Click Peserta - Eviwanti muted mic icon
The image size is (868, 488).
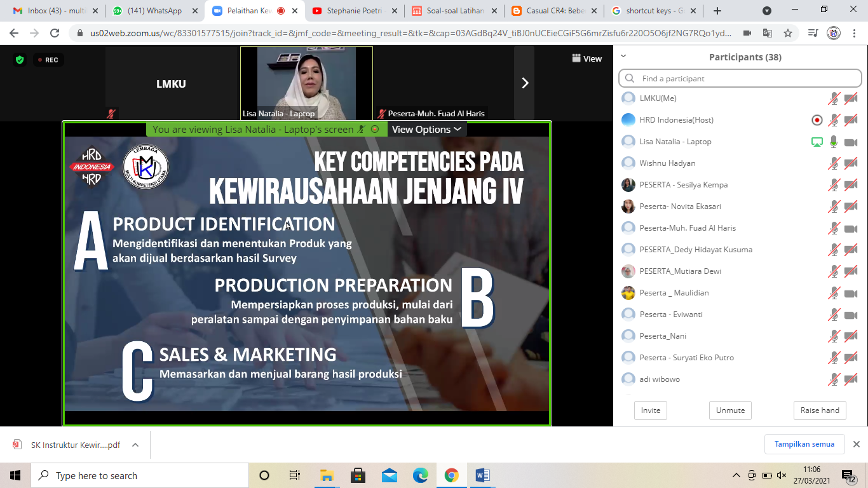(834, 315)
